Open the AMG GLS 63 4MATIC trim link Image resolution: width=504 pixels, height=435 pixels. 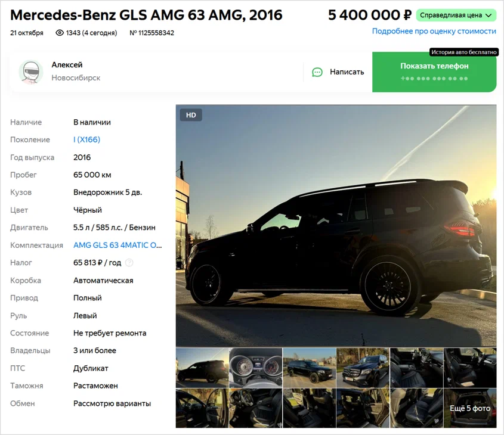tap(118, 246)
